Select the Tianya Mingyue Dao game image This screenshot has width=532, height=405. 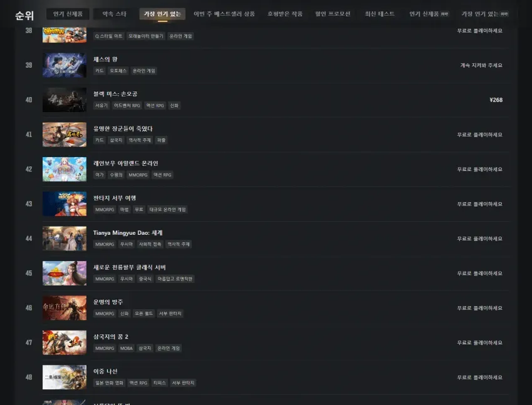tap(65, 238)
